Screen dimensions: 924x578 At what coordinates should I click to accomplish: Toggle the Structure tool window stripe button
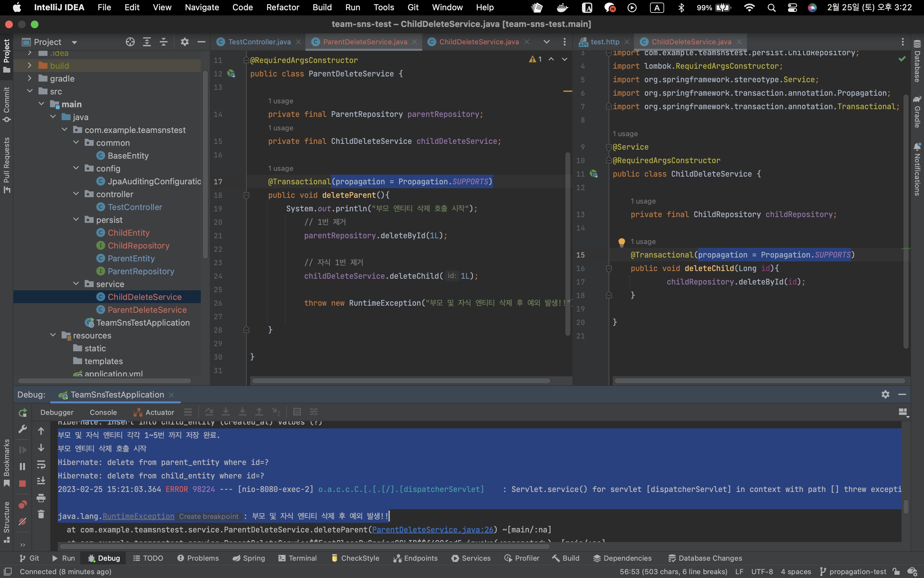[6, 522]
